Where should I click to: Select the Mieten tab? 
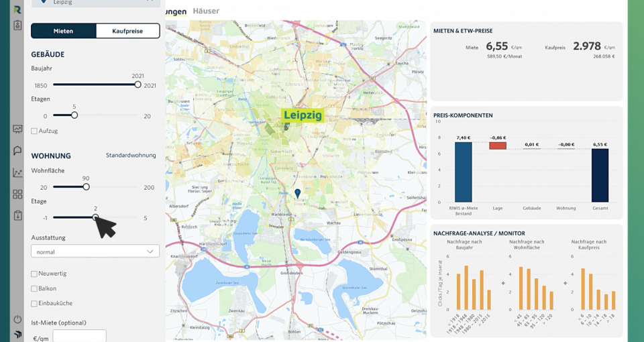64,31
